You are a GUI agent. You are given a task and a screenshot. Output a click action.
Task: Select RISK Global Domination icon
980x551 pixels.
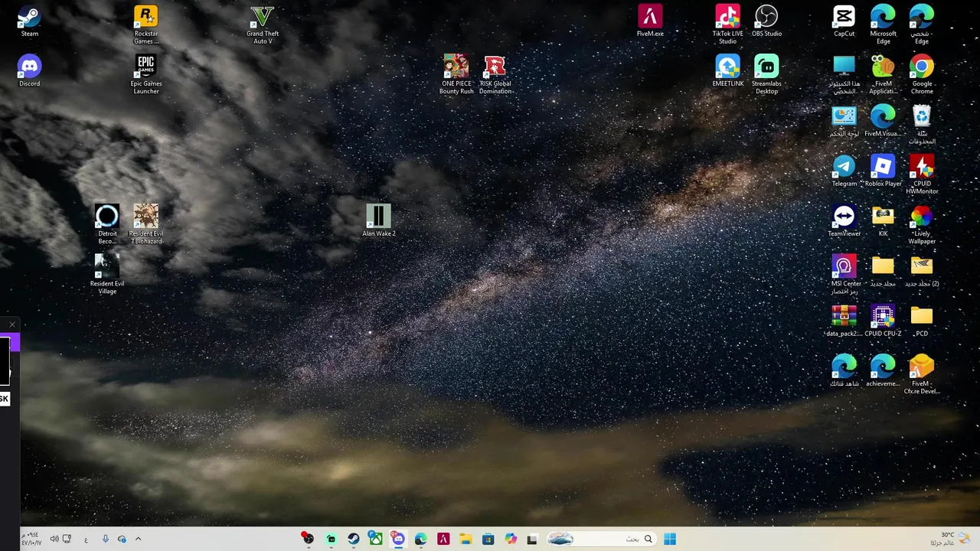tap(495, 75)
